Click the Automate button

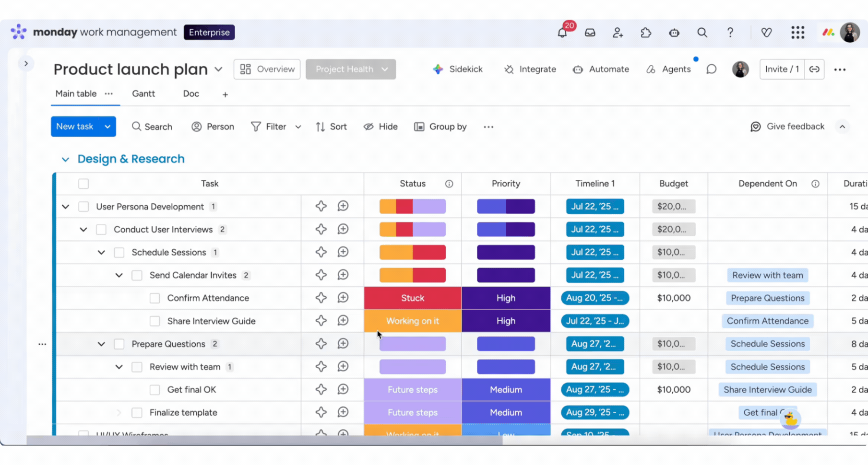coord(601,70)
